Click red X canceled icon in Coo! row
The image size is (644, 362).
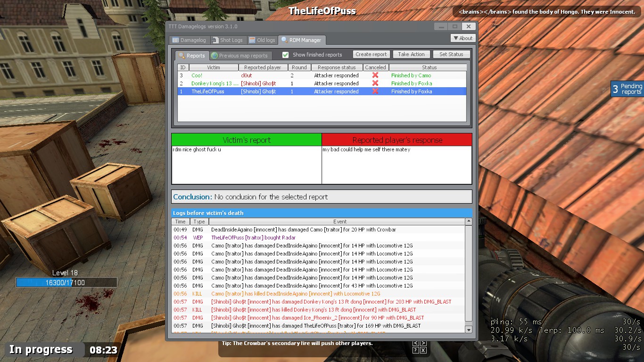pos(375,75)
